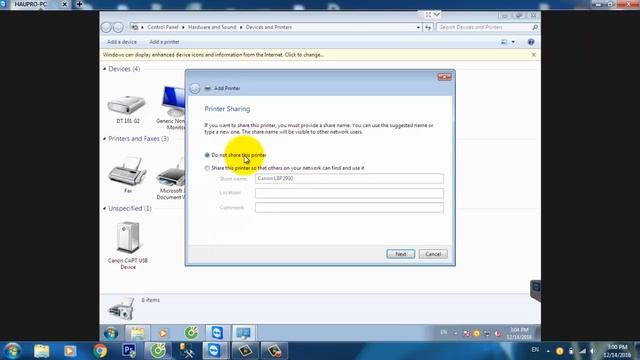Click the remote taskbar clock

pos(519,333)
